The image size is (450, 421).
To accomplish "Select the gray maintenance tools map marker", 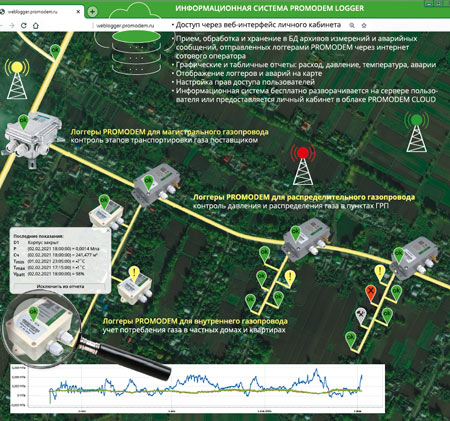I will pos(361,316).
